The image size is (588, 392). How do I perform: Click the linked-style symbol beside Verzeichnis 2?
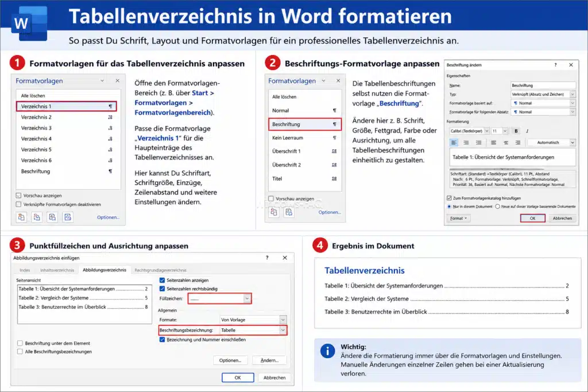point(110,117)
